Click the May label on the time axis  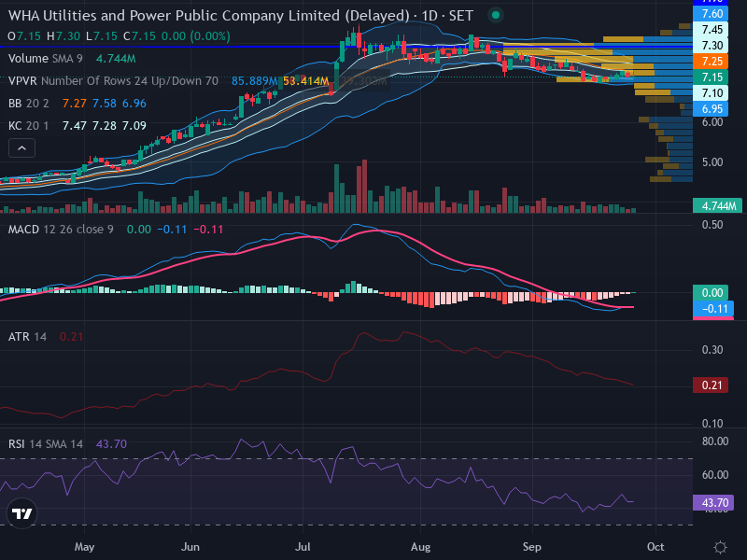click(x=85, y=547)
